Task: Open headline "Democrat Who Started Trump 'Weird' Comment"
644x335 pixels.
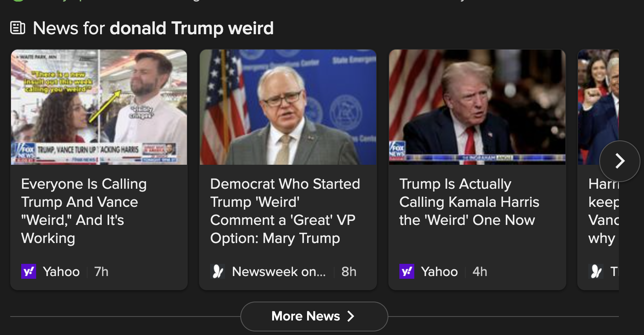Action: [x=285, y=211]
